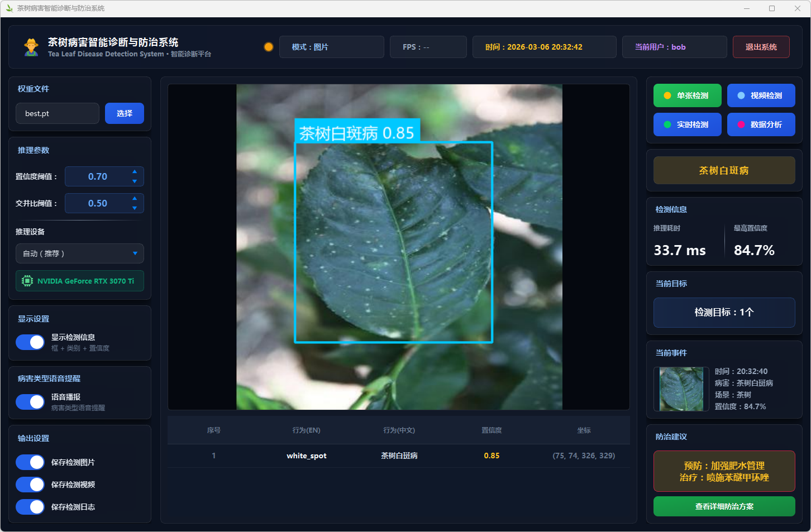Click the current event leaf thumbnail
The height and width of the screenshot is (532, 811).
coord(681,389)
